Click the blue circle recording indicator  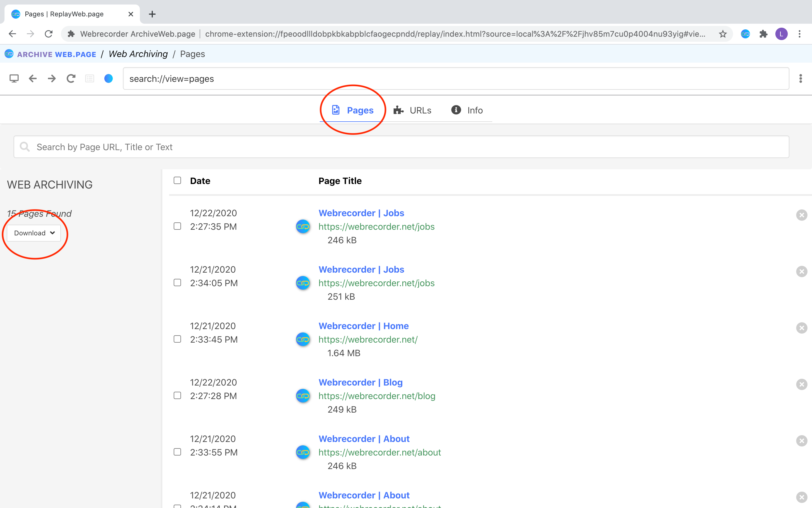pyautogui.click(x=108, y=79)
